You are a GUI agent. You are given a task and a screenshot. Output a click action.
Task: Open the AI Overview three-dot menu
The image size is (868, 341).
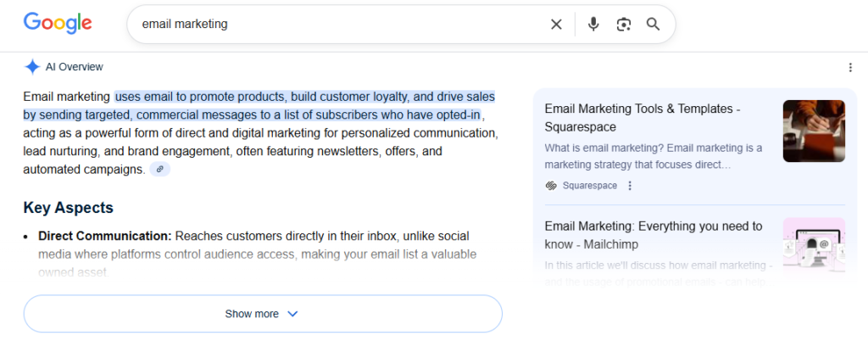coord(850,68)
